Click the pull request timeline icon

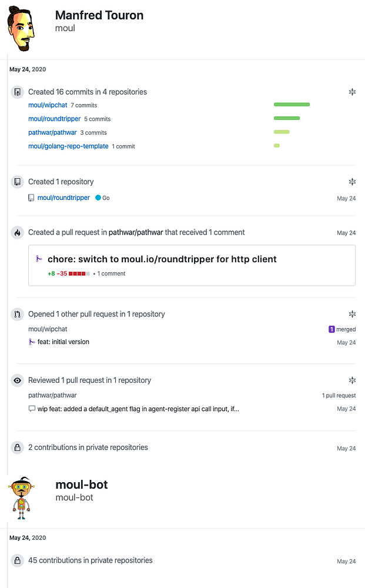(17, 315)
